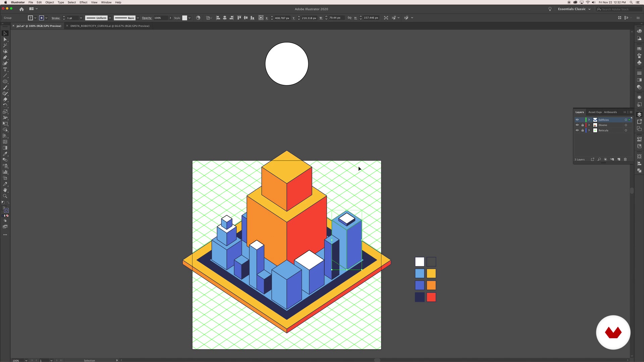This screenshot has height=362, width=644.
Task: Open zoom level dropdown in status bar
Action: (x=26, y=360)
